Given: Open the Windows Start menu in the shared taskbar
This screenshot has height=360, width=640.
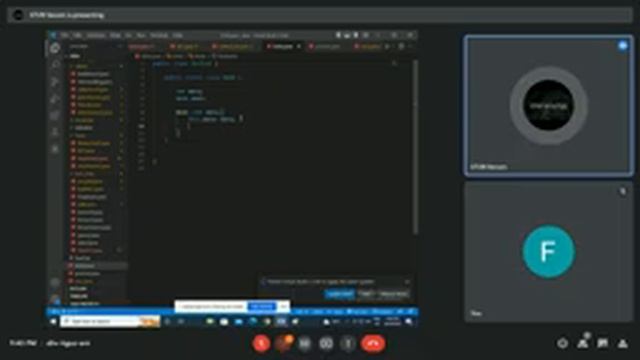Looking at the screenshot, I should coord(53,322).
